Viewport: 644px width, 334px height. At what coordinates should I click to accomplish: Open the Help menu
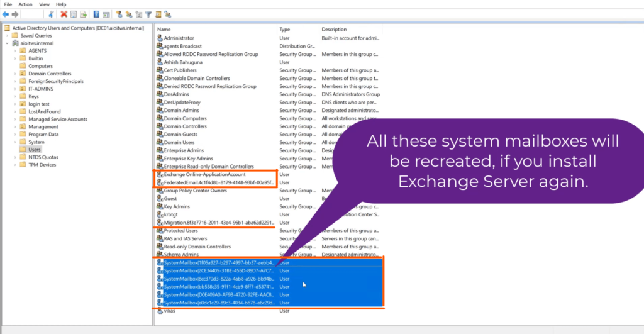coord(61,4)
